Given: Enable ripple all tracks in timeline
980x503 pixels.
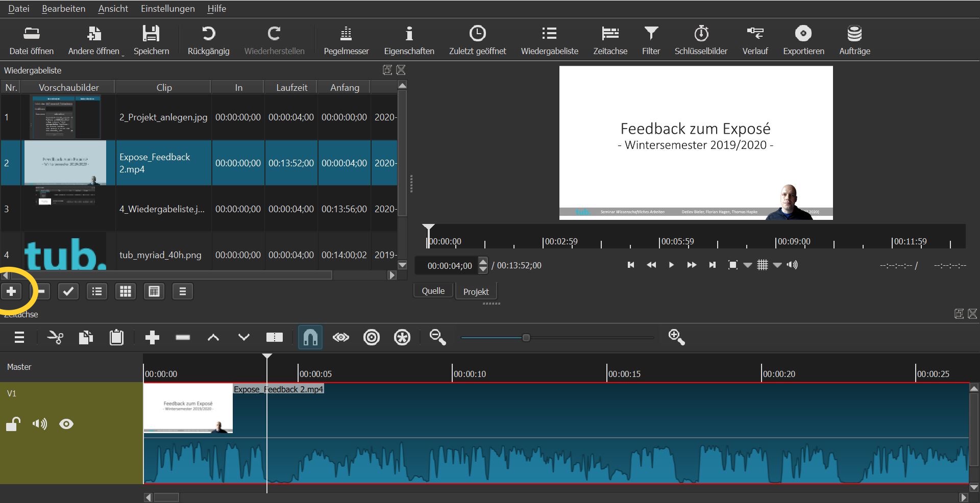Looking at the screenshot, I should 402,337.
